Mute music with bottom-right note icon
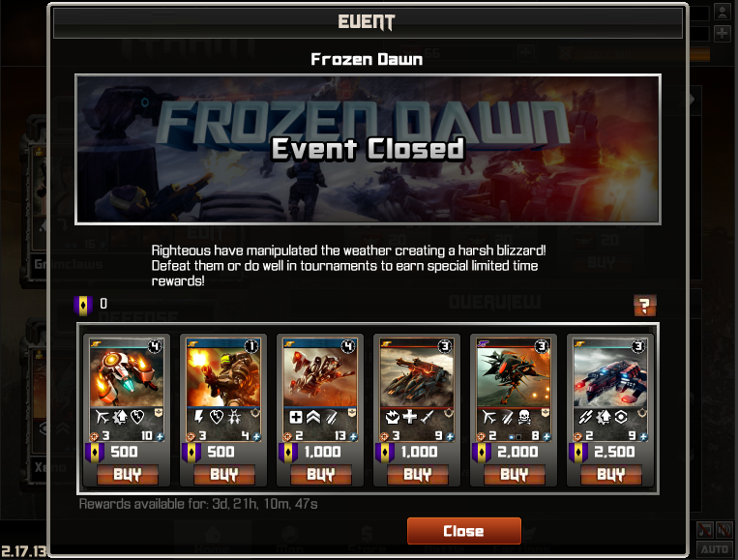The image size is (738, 560). 704,530
